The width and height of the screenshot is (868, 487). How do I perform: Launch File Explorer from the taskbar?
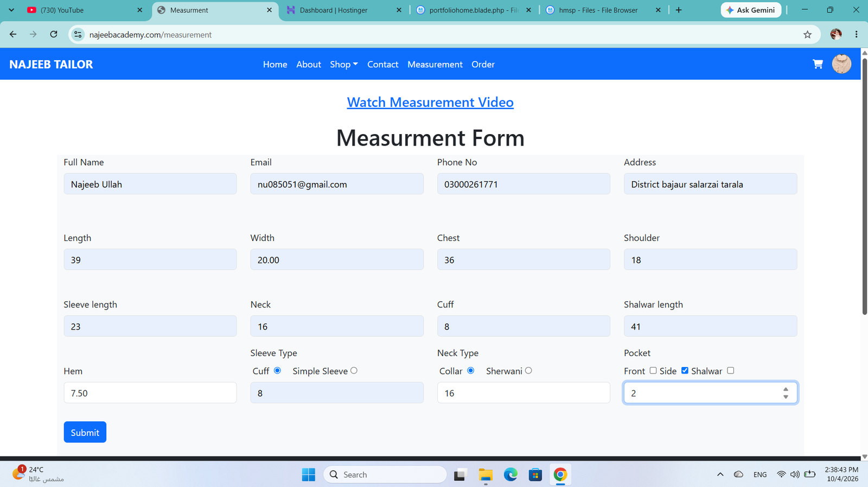click(486, 475)
